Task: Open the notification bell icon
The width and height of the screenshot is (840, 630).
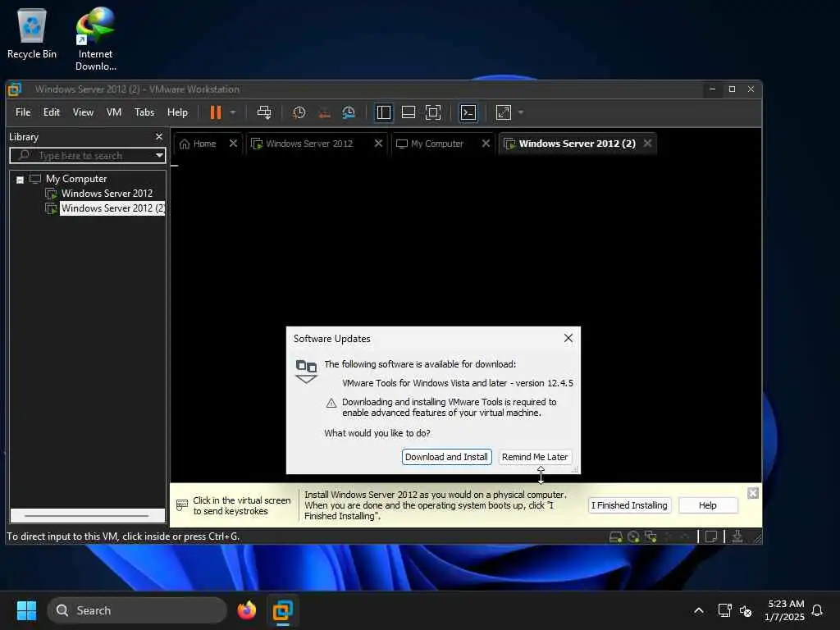Action: click(817, 610)
